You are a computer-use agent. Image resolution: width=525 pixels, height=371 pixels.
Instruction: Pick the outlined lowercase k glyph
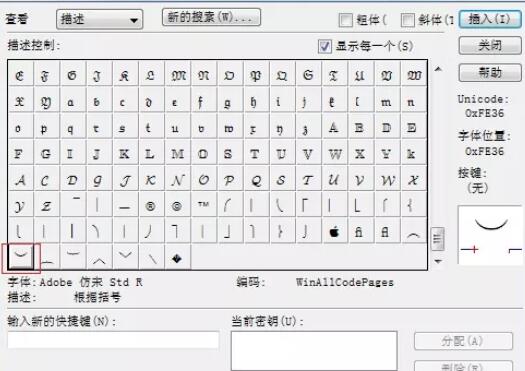click(x=412, y=154)
